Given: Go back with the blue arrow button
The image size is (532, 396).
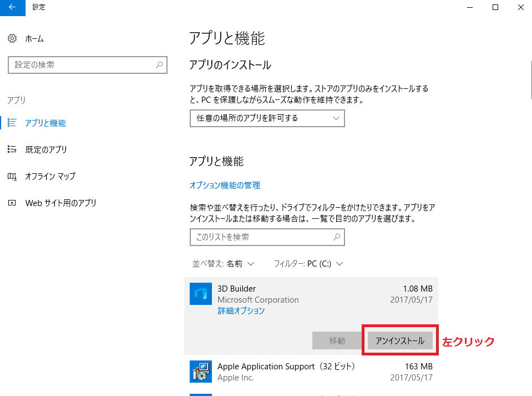Looking at the screenshot, I should [x=13, y=7].
